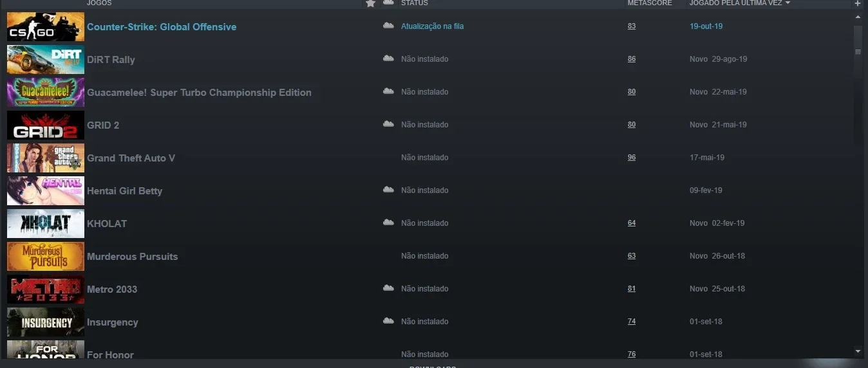Open Metascore 64 link for KHOLAT

click(632, 223)
